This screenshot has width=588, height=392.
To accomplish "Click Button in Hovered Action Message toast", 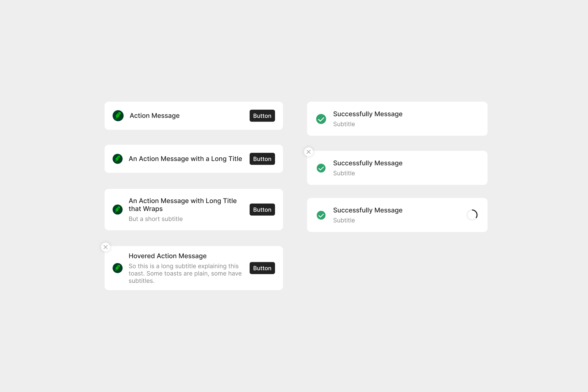I will [262, 268].
